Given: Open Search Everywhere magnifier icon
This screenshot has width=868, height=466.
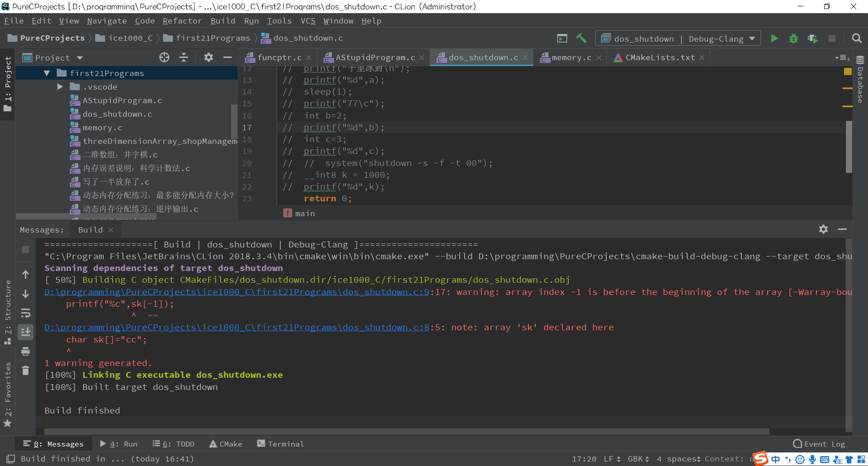Looking at the screenshot, I should tap(856, 38).
